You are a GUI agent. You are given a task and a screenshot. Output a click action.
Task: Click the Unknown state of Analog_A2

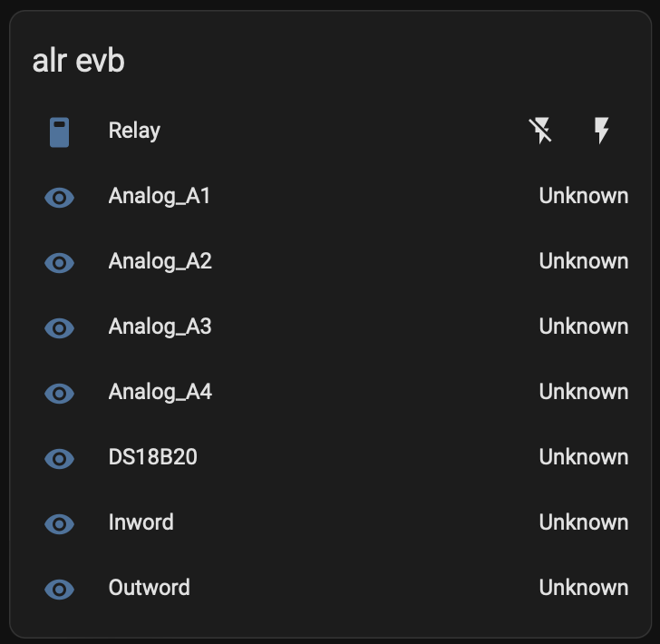[583, 261]
